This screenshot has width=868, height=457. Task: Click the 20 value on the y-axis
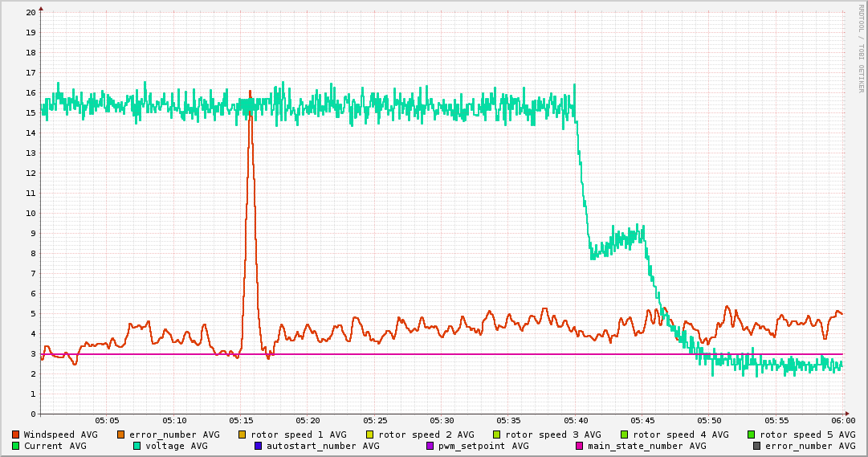coord(31,13)
